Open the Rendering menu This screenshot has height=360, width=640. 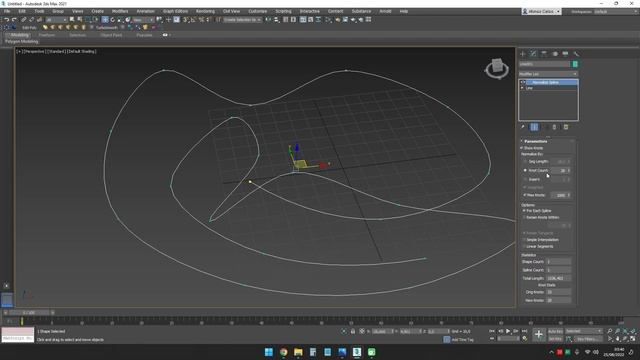pyautogui.click(x=205, y=11)
